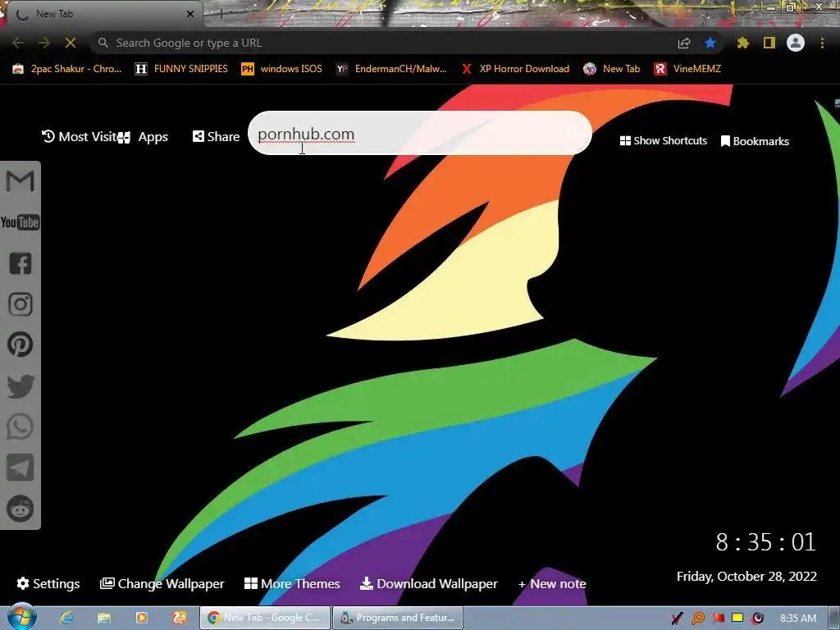This screenshot has width=840, height=630.
Task: Share this page via address bar icon
Action: 684,43
